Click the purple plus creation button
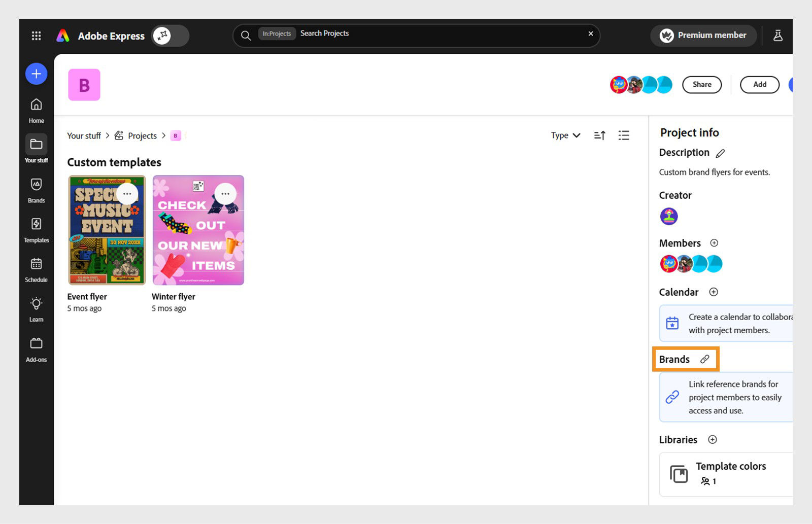This screenshot has height=524, width=812. point(36,74)
